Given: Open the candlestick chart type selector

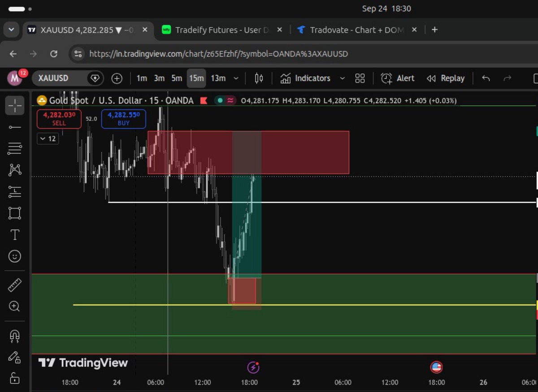Looking at the screenshot, I should point(259,78).
